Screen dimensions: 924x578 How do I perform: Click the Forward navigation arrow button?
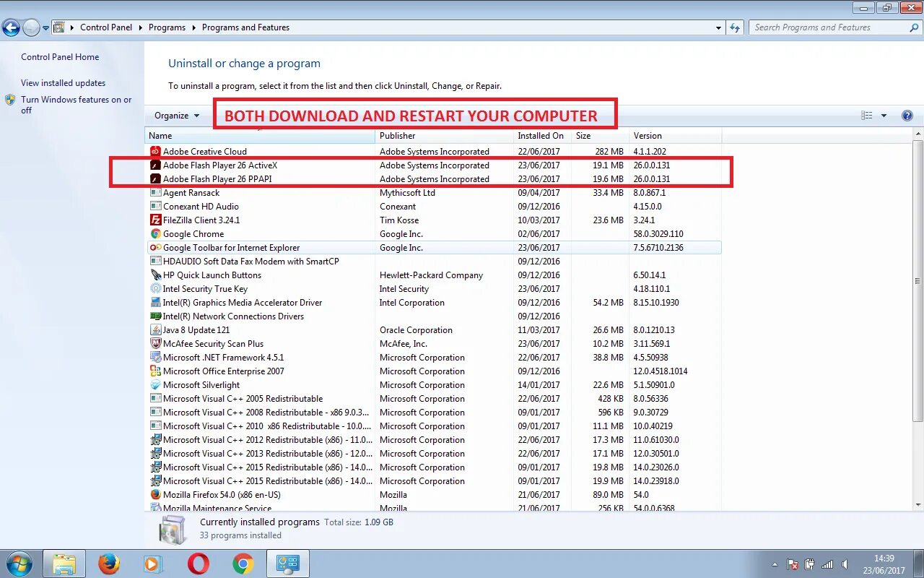(x=31, y=28)
